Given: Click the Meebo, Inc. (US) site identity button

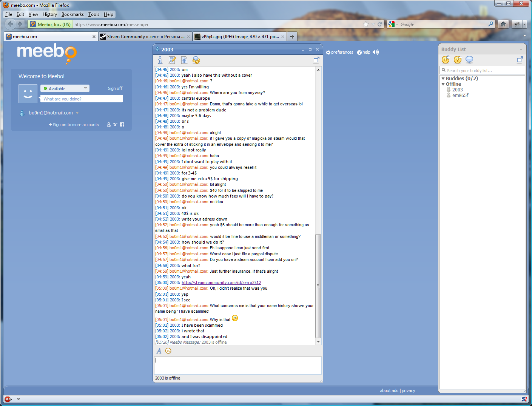Looking at the screenshot, I should point(50,24).
